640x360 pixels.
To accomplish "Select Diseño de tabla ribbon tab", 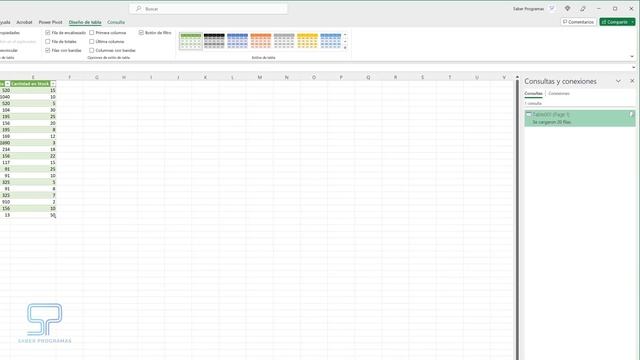I will coord(85,22).
